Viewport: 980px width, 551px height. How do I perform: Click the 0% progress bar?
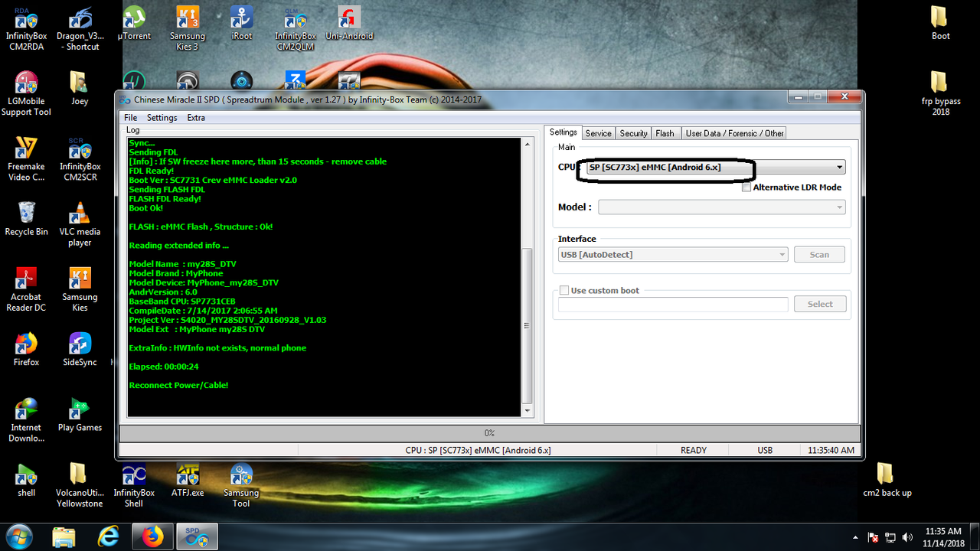(489, 432)
